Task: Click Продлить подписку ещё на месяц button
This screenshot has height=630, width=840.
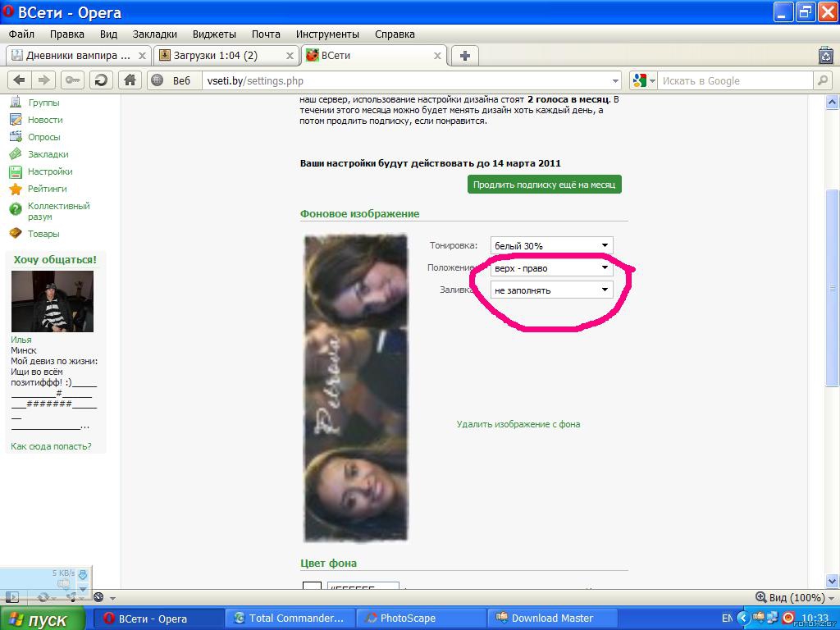Action: pos(544,185)
